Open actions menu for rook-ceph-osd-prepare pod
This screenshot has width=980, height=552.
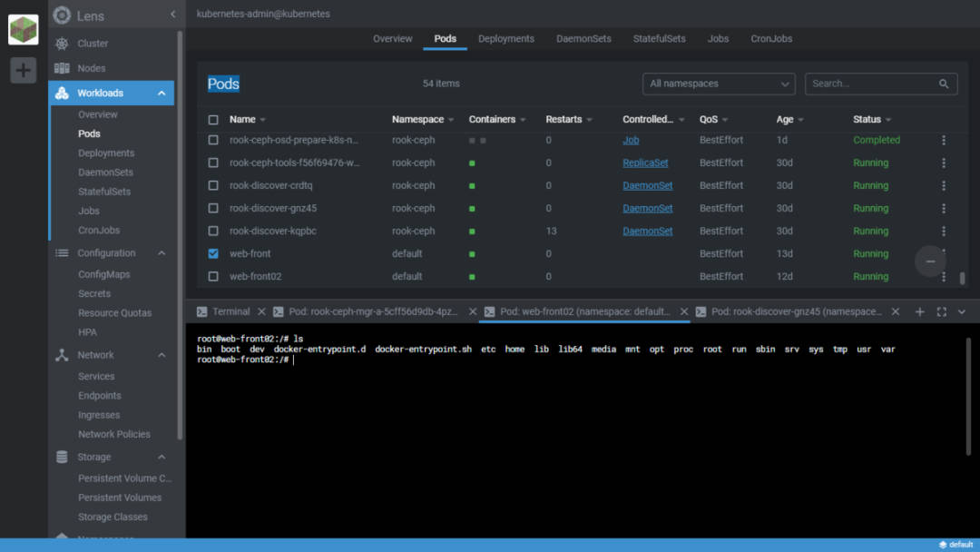(x=944, y=140)
